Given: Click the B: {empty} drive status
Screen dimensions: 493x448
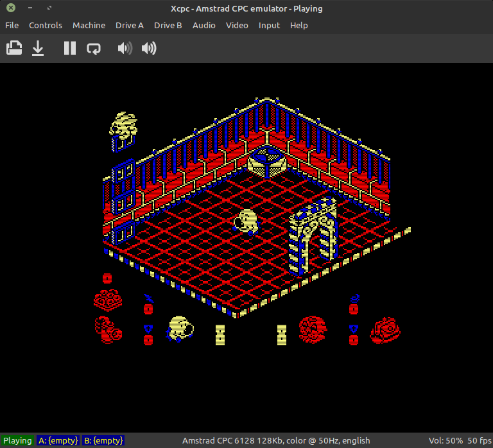Looking at the screenshot, I should click(x=103, y=440).
